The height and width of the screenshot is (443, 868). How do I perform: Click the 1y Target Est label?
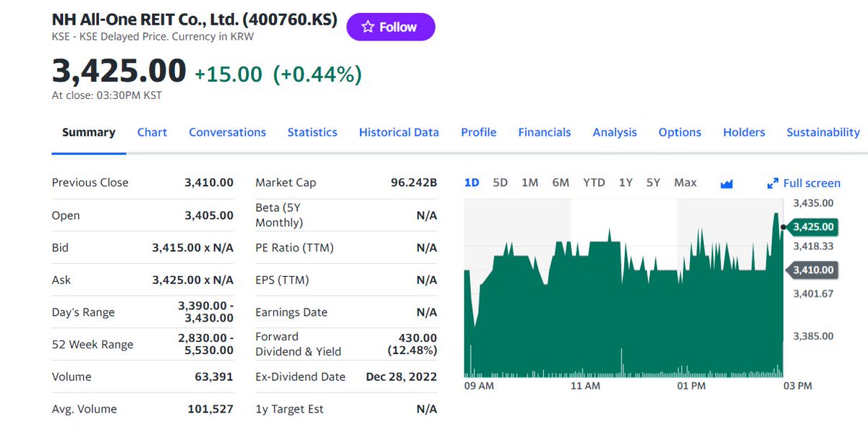[x=289, y=409]
